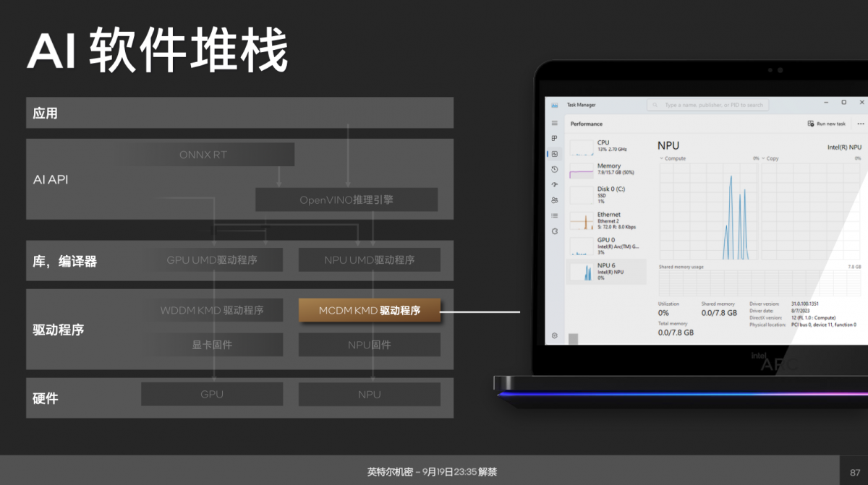Viewport: 868px width, 485px height.
Task: Open Services icon in Task Manager sidebar
Action: [555, 231]
